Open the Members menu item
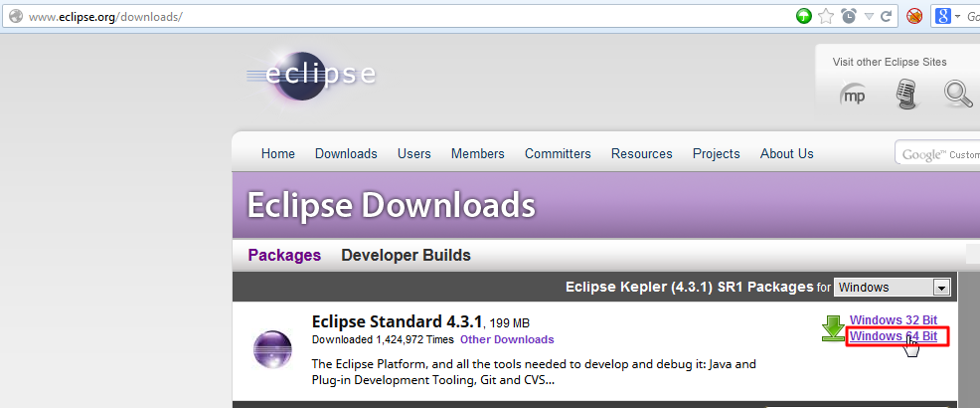 pyautogui.click(x=478, y=154)
